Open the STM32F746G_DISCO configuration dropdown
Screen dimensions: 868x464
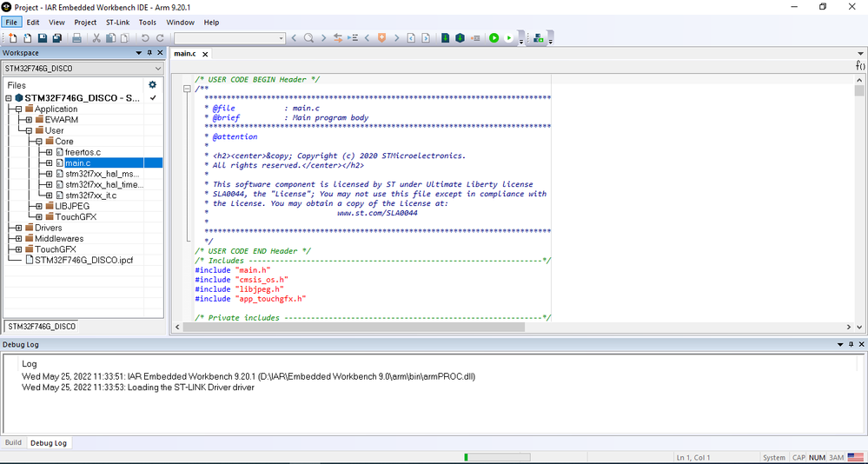tap(158, 69)
